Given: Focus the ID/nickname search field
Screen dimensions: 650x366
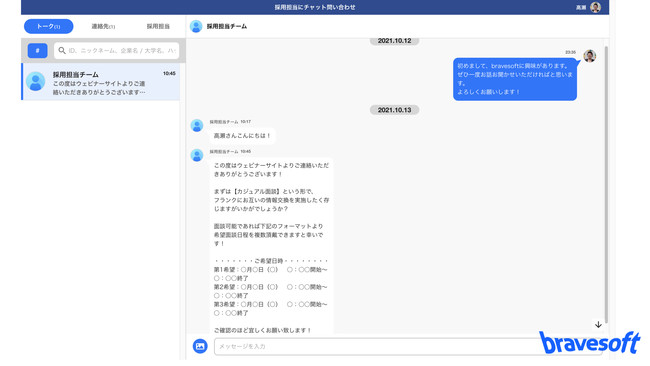Looking at the screenshot, I should (x=116, y=51).
